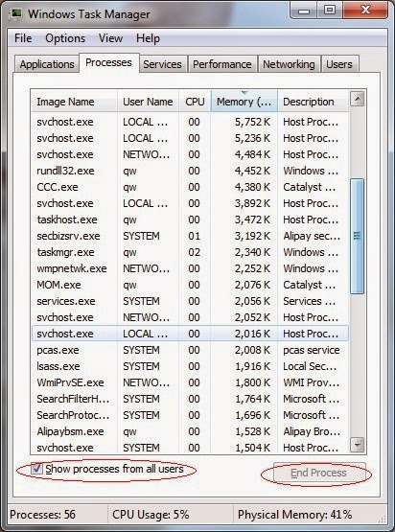
Task: Click the End Process button
Action: point(318,473)
